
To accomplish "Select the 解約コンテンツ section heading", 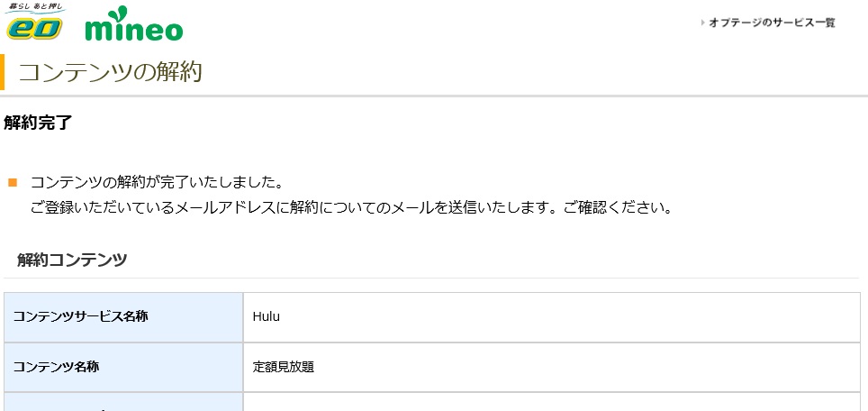I will [72, 260].
